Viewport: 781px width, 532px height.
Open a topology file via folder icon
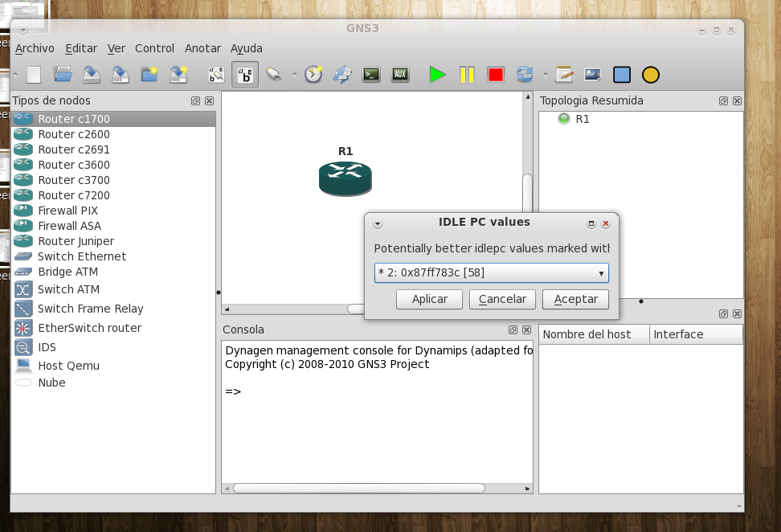[x=63, y=75]
